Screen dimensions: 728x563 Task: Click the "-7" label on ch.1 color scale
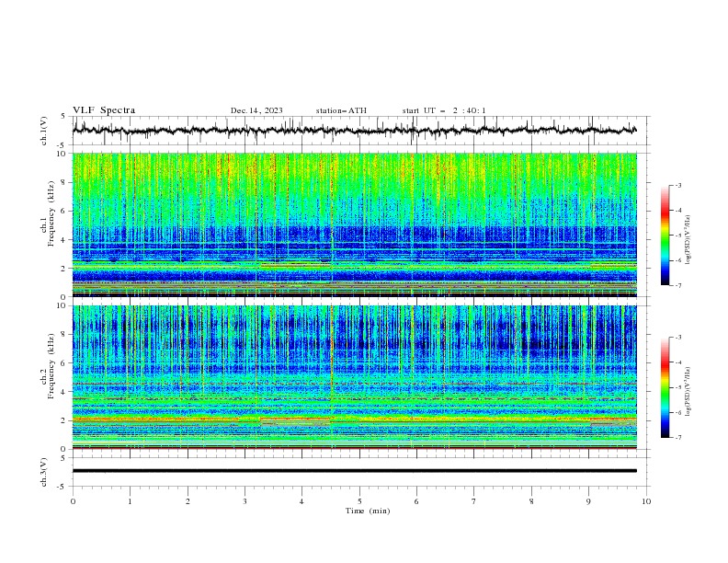(x=678, y=285)
